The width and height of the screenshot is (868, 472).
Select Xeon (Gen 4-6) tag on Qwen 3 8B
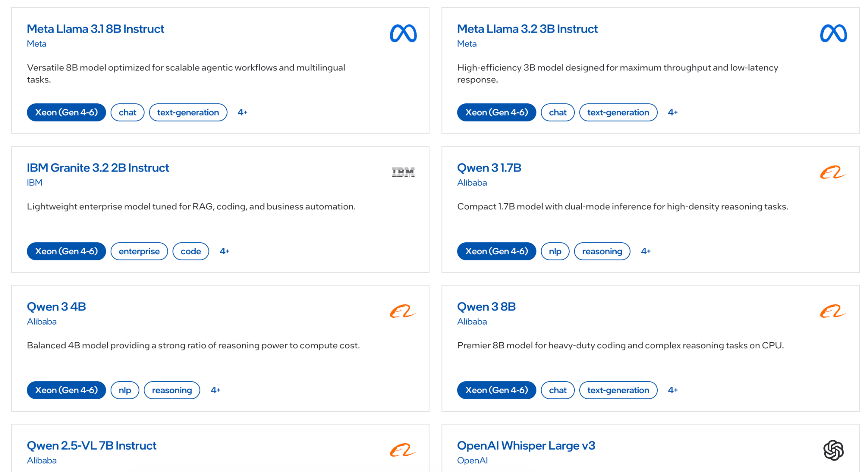497,390
